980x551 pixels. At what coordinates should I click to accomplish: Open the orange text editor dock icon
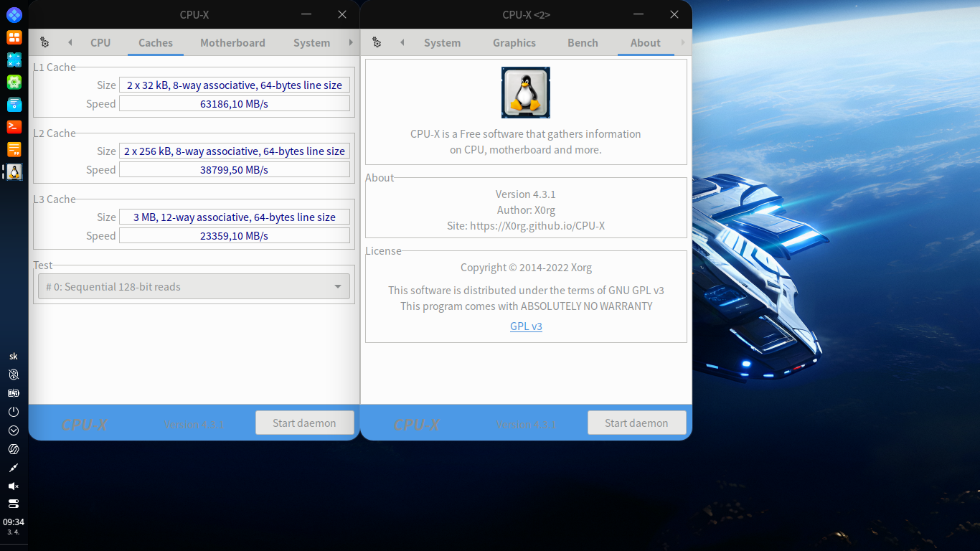pos(14,149)
